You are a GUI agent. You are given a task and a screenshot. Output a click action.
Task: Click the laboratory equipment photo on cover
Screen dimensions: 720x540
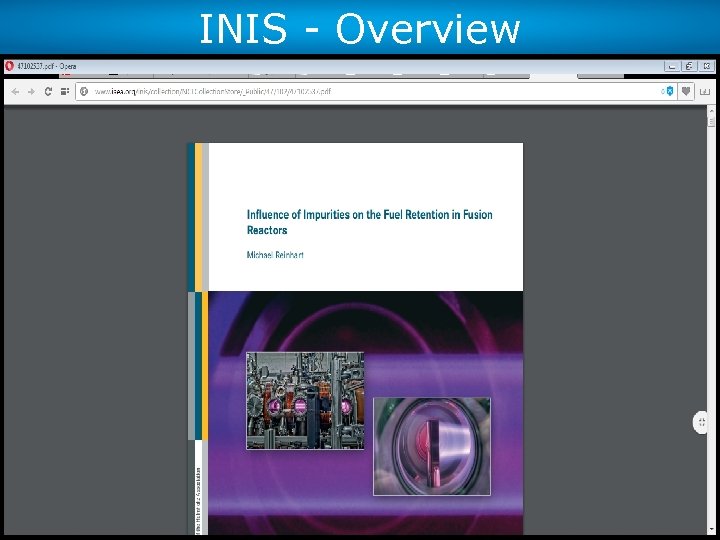pos(305,400)
